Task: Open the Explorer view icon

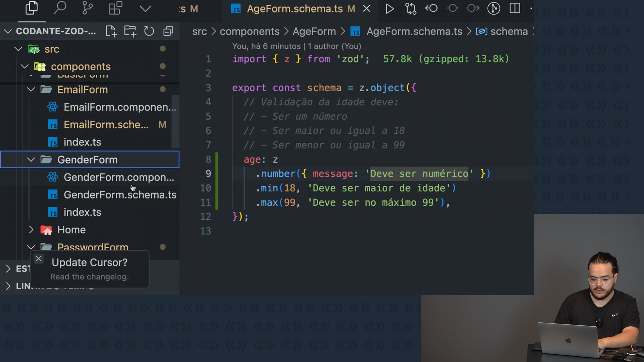Action: click(32, 8)
